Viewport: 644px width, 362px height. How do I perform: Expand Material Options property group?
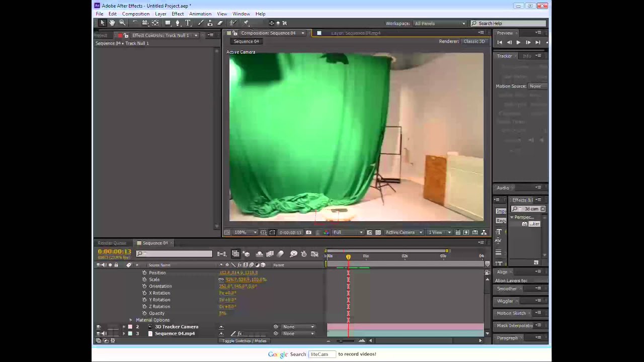click(x=131, y=320)
